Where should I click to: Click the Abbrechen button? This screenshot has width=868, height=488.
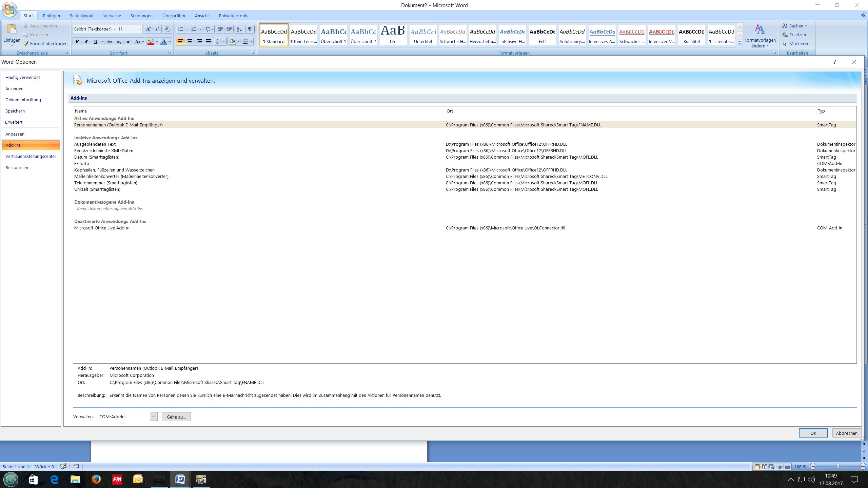tap(846, 433)
